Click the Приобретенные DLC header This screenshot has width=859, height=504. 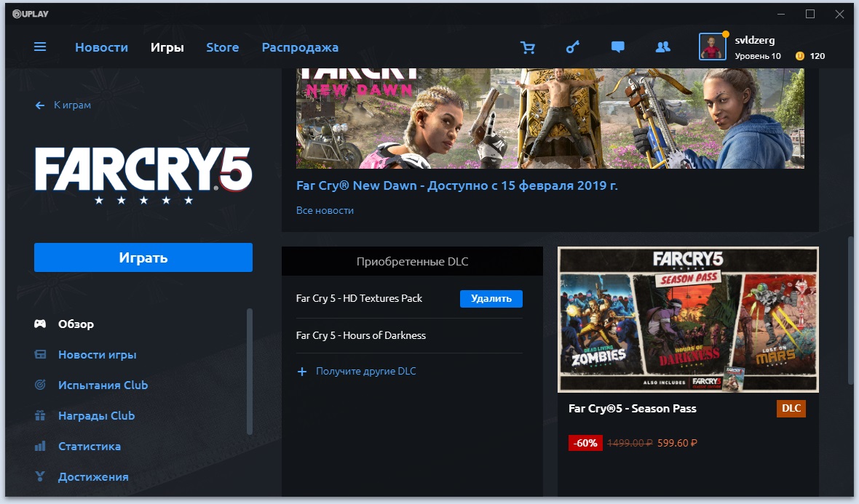point(412,261)
